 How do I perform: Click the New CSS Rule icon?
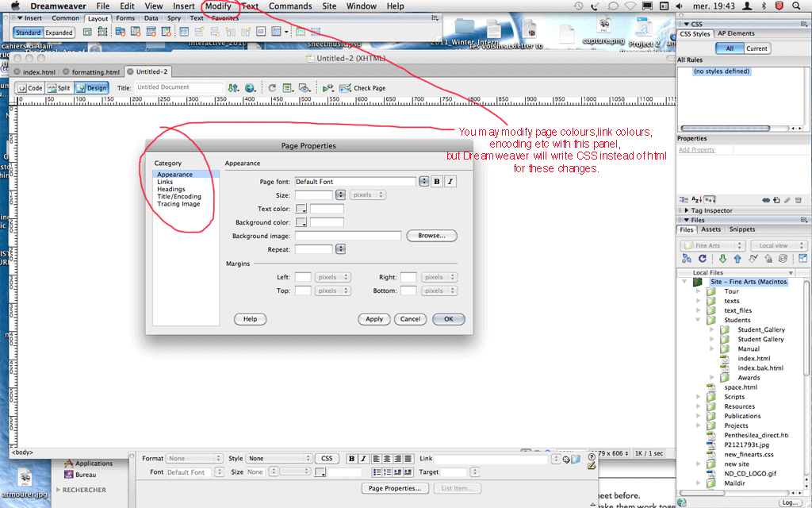(x=776, y=200)
